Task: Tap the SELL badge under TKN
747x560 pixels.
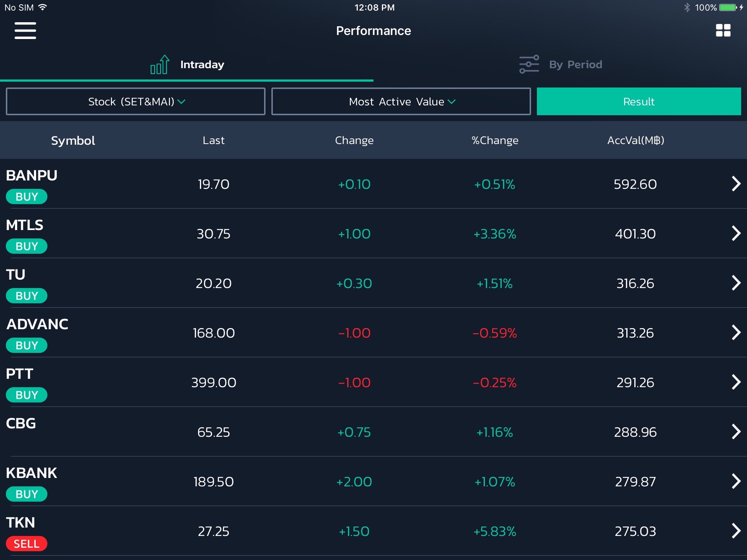Action: [27, 544]
